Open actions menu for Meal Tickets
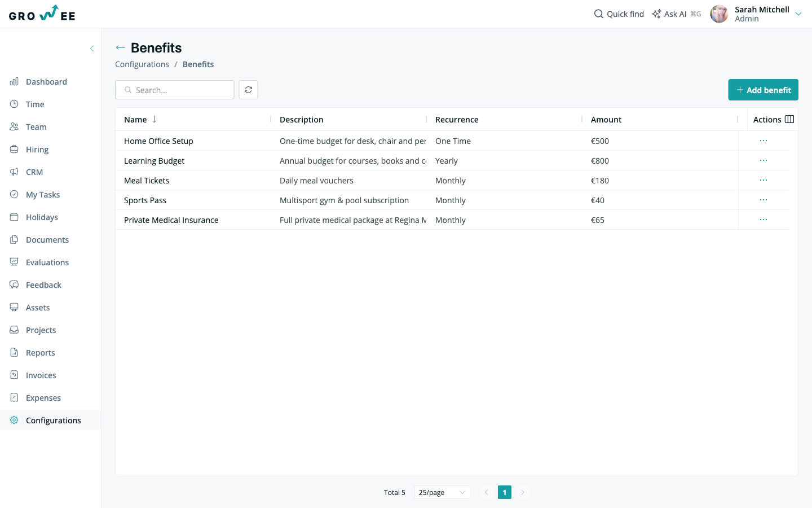The image size is (812, 508). [x=764, y=180]
